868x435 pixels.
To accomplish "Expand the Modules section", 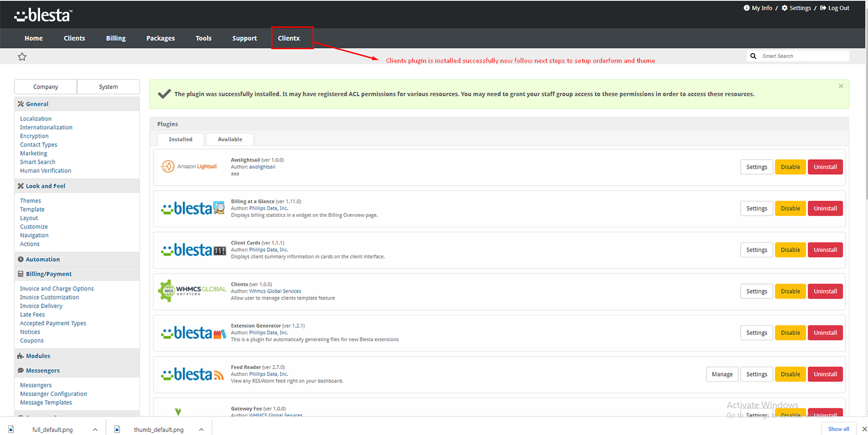I will click(77, 356).
